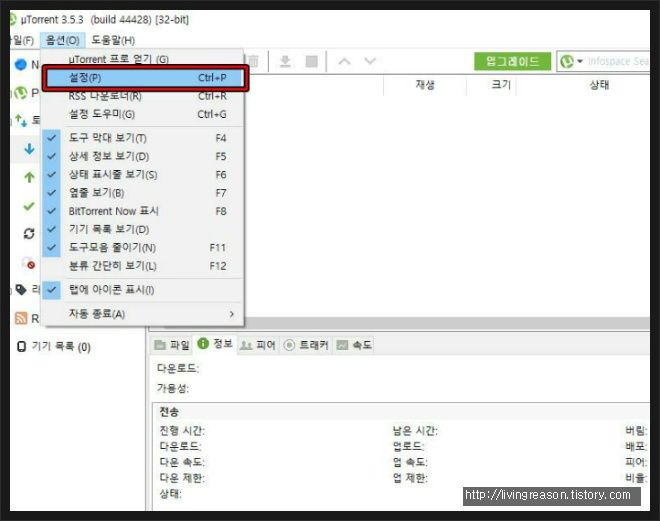Select torrents up-down arrows sidebar icon
The image size is (660, 521).
[x=21, y=120]
